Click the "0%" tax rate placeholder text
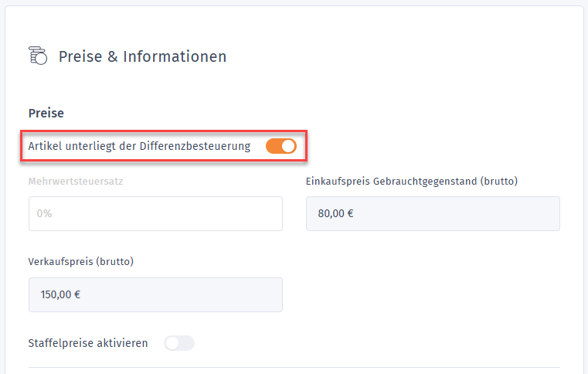 click(44, 213)
